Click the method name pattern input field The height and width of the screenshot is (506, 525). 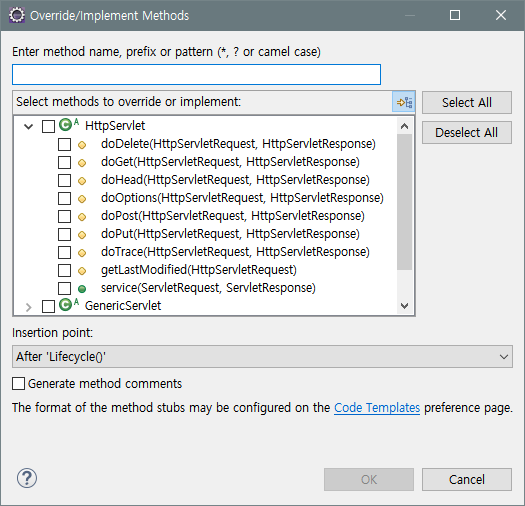point(197,74)
